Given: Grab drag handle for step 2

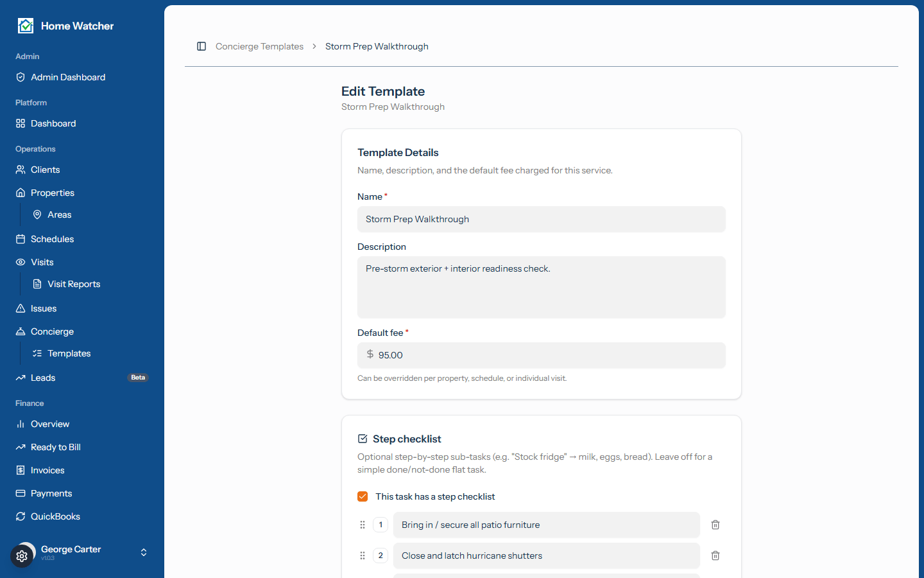Looking at the screenshot, I should point(363,556).
